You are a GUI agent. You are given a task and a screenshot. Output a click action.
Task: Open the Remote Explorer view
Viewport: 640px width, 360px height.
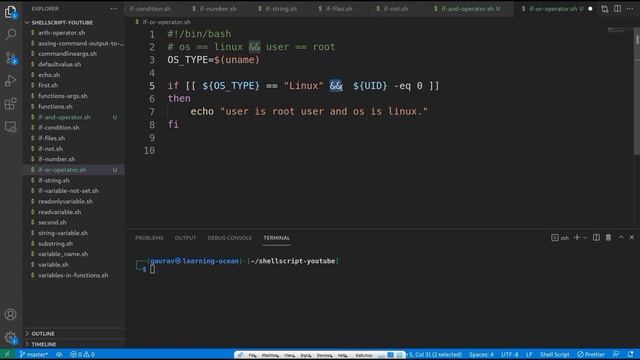point(11,127)
